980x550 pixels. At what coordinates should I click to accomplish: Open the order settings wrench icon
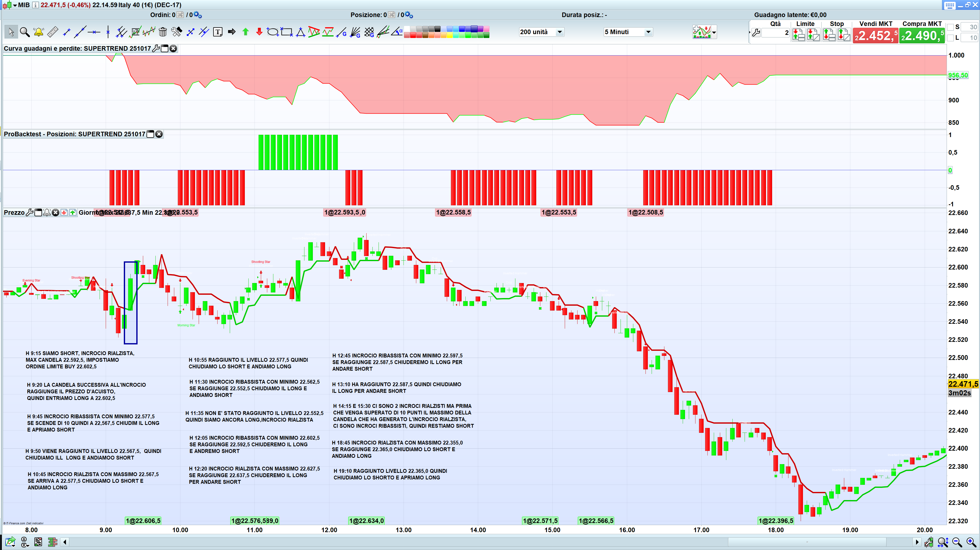[x=756, y=33]
